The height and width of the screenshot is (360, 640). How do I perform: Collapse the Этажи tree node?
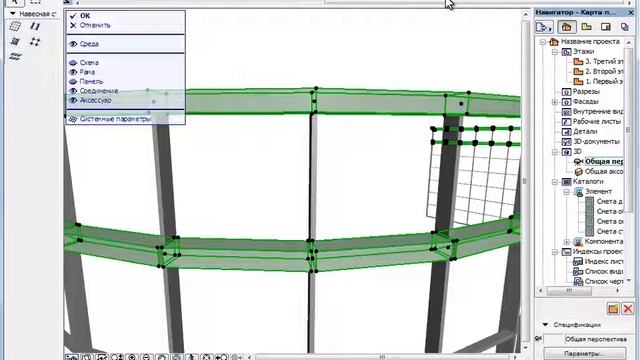(x=555, y=52)
